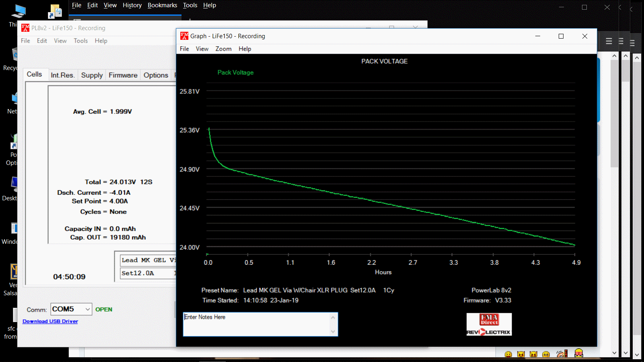Open the Zoom menu in Graph window
The height and width of the screenshot is (362, 644).
(x=223, y=49)
